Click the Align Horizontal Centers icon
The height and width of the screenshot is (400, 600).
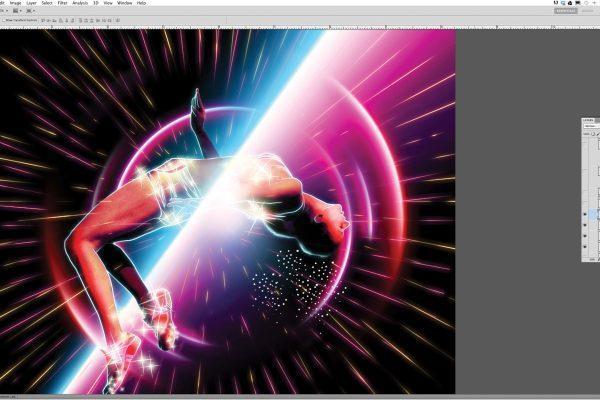67,20
